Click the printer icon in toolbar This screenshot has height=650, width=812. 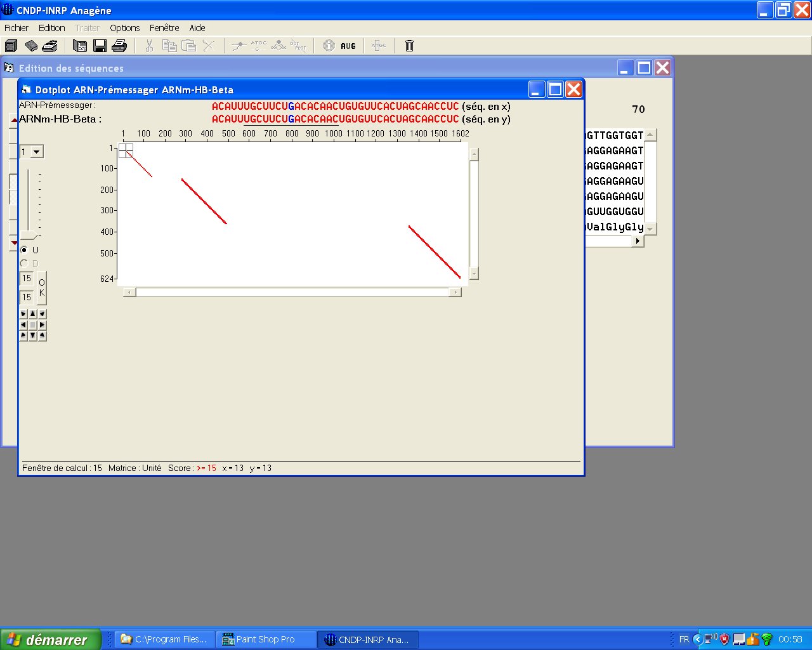coord(119,46)
